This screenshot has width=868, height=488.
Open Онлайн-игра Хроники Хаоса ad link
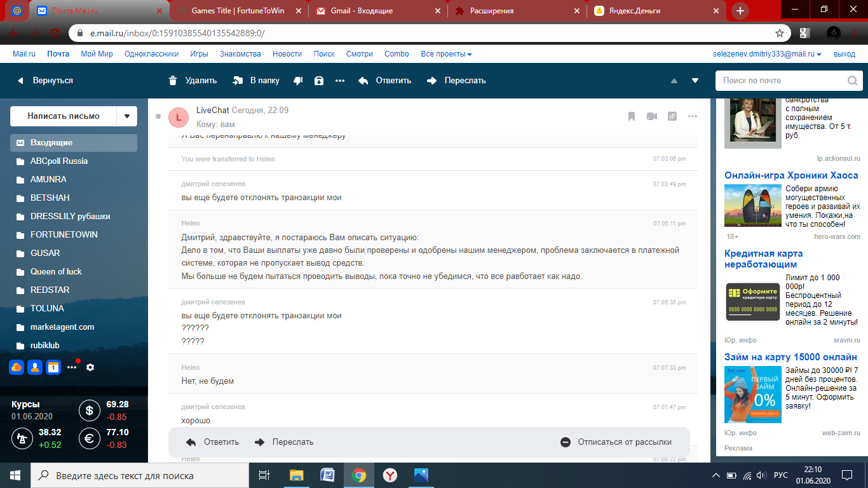click(791, 175)
